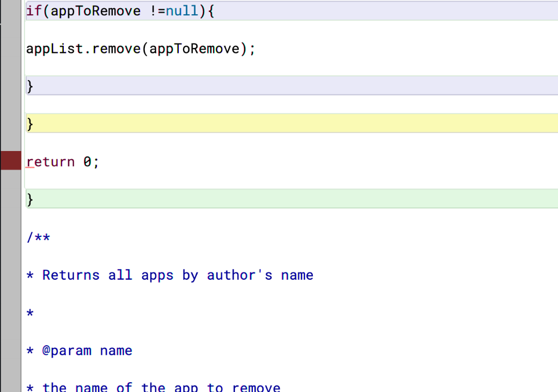Click the closing brace on the yellow highlighted line

click(31, 124)
